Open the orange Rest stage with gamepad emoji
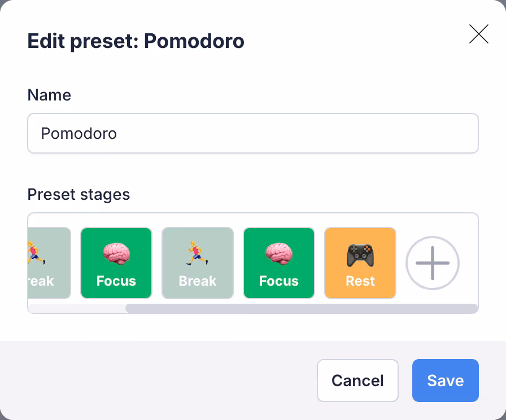 pos(360,263)
